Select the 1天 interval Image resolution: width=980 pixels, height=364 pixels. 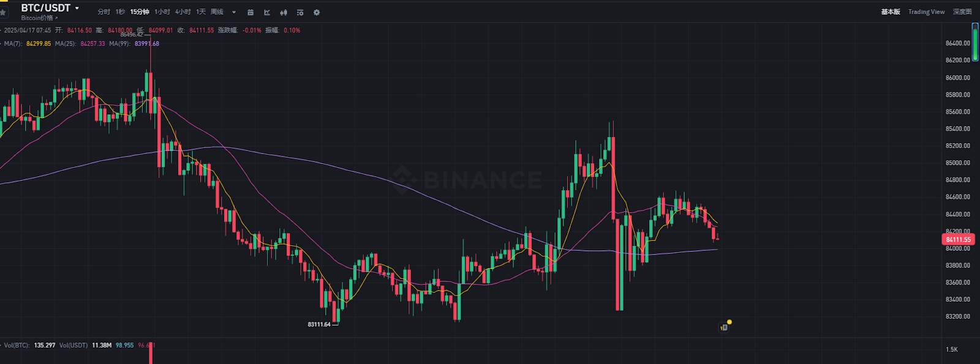coord(201,12)
